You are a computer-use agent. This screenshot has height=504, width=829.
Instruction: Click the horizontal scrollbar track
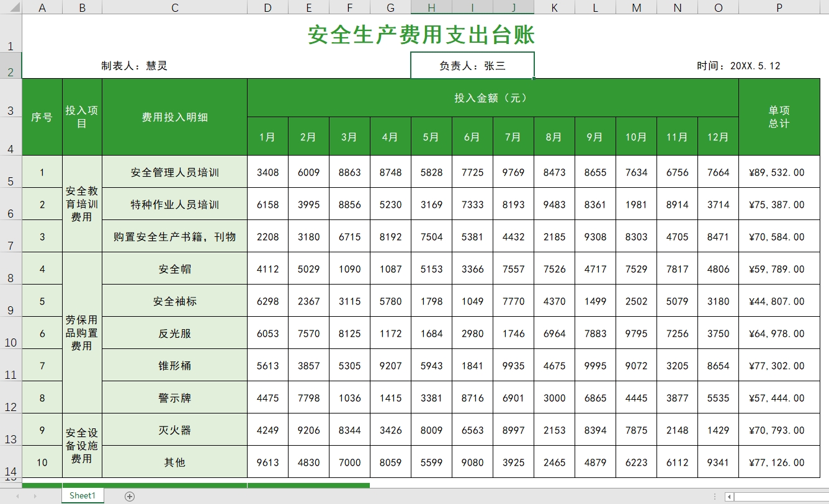click(782, 497)
